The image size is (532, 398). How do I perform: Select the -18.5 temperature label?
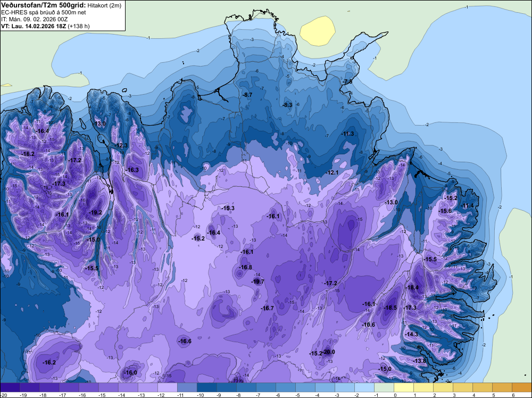[x=390, y=308]
